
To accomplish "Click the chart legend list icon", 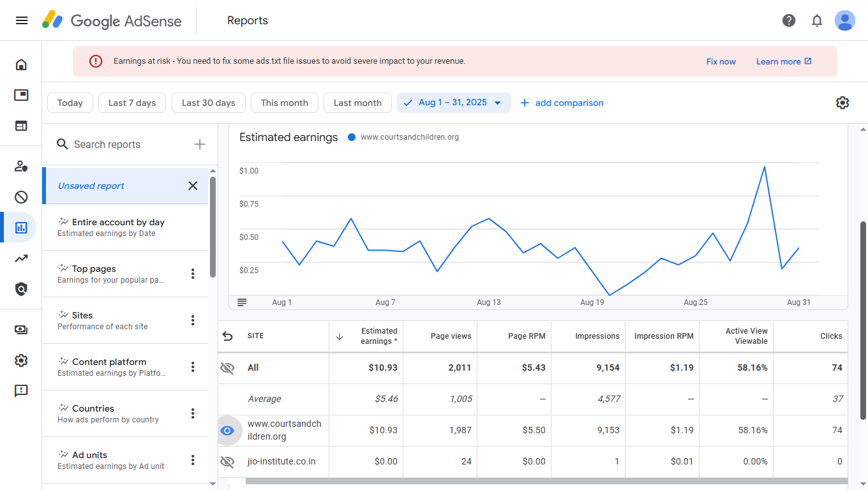I will pyautogui.click(x=242, y=302).
